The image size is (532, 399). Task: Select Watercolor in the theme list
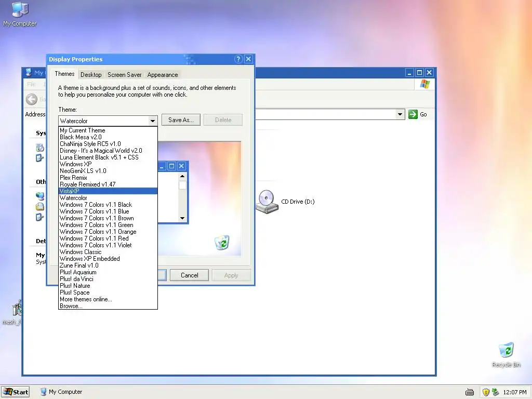108,198
